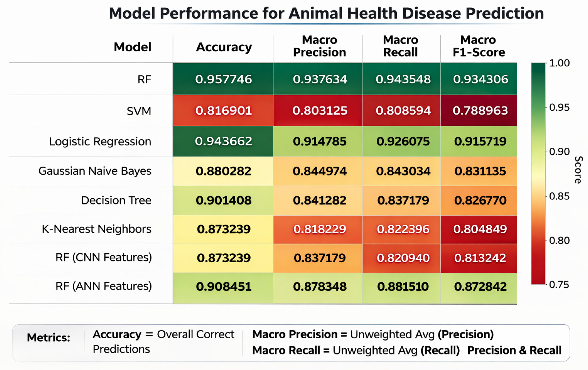Viewport: 588px width, 370px height.
Task: Select the RF (CNN Features) row label
Action: click(103, 257)
